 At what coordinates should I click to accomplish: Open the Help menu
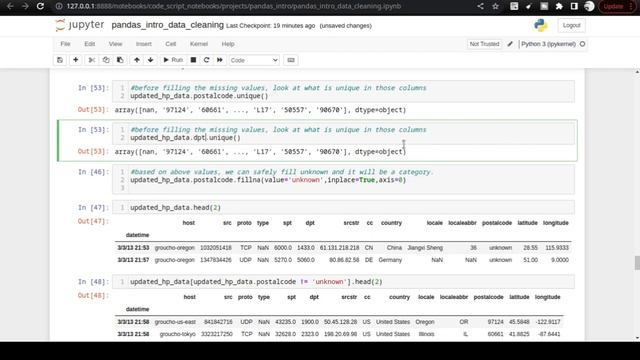tap(228, 44)
